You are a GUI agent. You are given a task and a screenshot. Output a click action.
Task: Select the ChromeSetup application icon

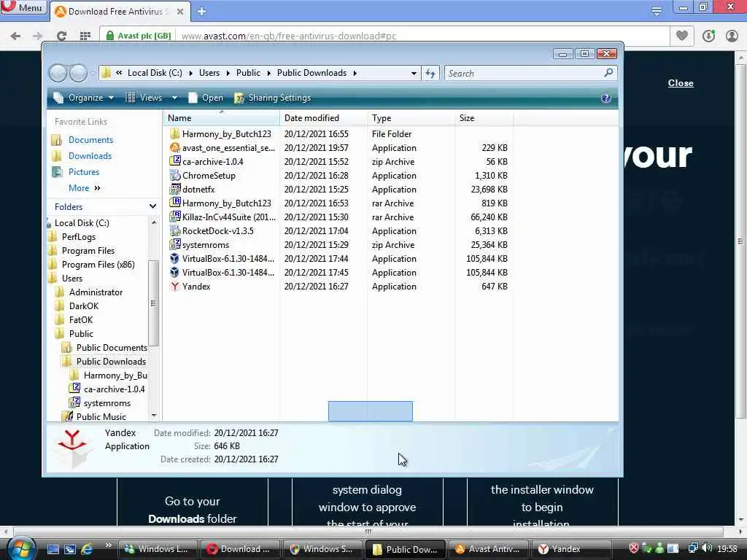[175, 175]
